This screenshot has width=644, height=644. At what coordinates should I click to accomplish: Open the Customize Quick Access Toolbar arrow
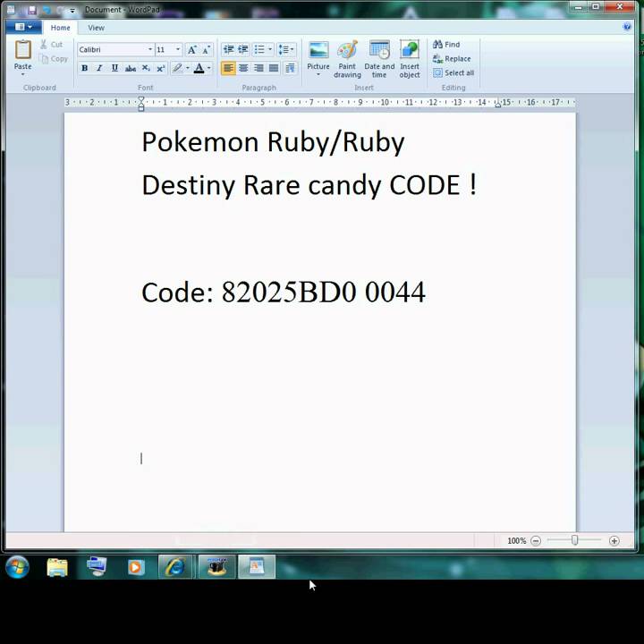click(72, 11)
